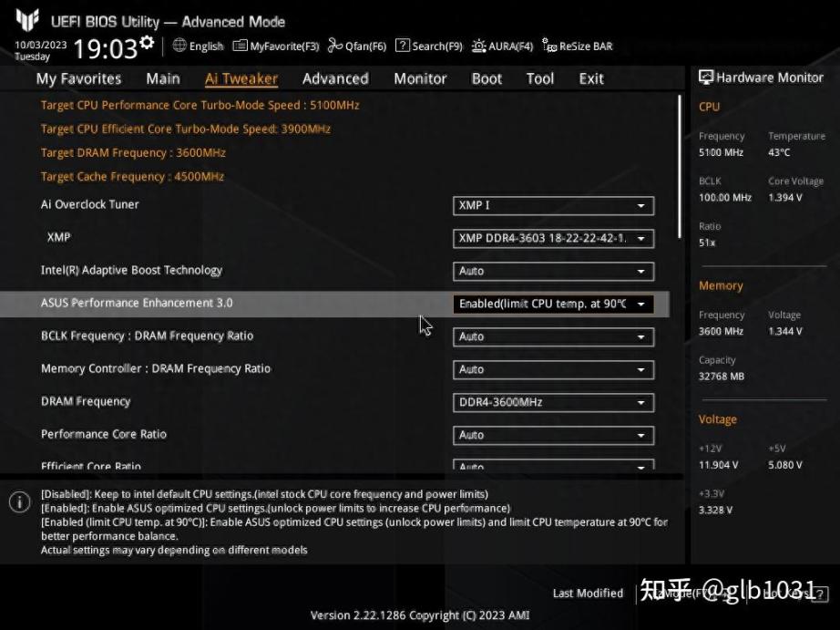The height and width of the screenshot is (630, 840).
Task: Click the 19:03 clock display
Action: 106,48
